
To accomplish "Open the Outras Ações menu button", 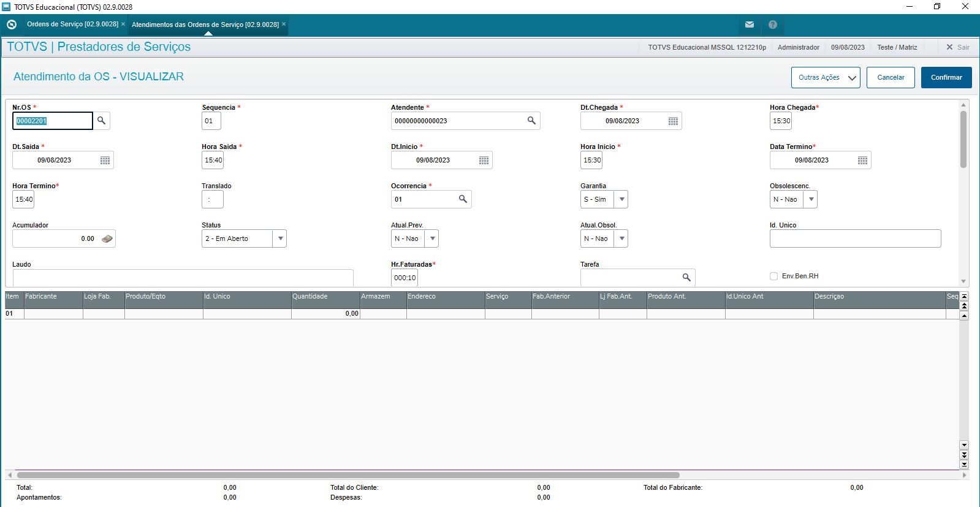I will pos(826,78).
